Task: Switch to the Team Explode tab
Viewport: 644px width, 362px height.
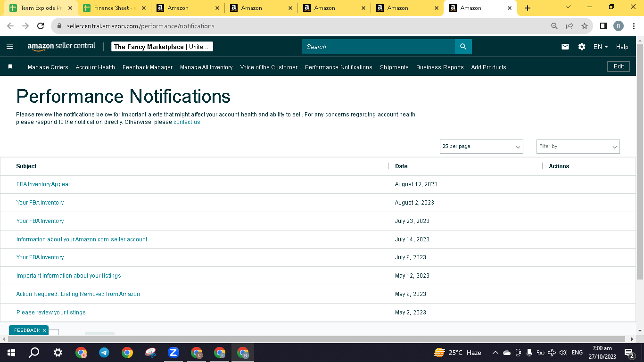Action: point(41,8)
